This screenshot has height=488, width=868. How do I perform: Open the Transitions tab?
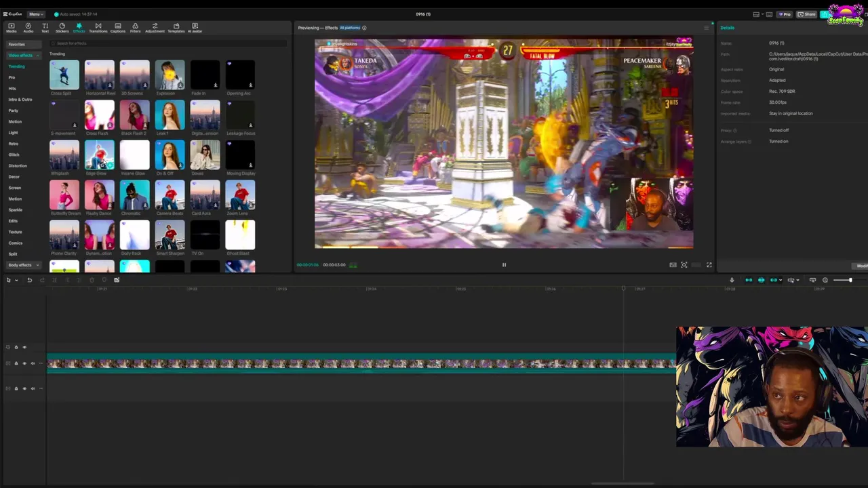coord(98,28)
